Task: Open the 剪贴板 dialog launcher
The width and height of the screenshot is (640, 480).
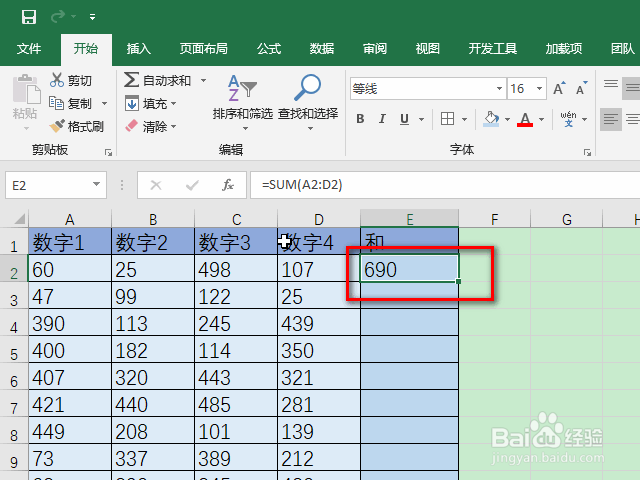Action: click(108, 152)
